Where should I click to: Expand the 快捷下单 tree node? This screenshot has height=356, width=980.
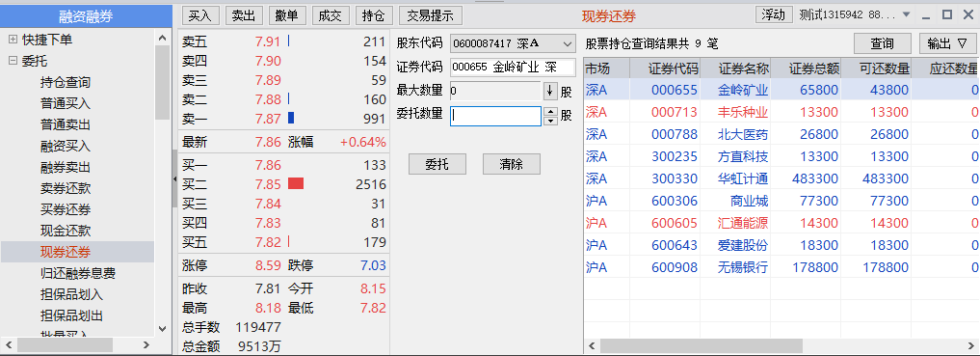13,41
